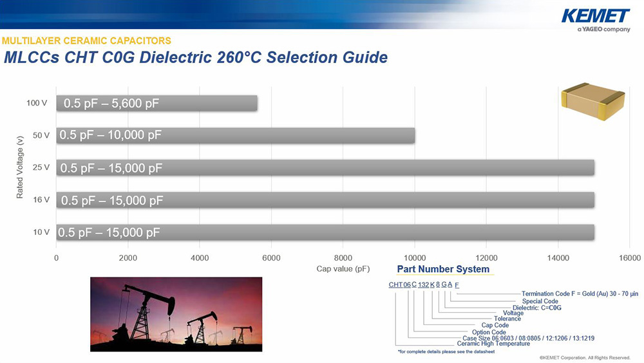Select the oil pumpjack sunset photo
Image resolution: width=644 pixels, height=363 pixels.
pos(176,314)
